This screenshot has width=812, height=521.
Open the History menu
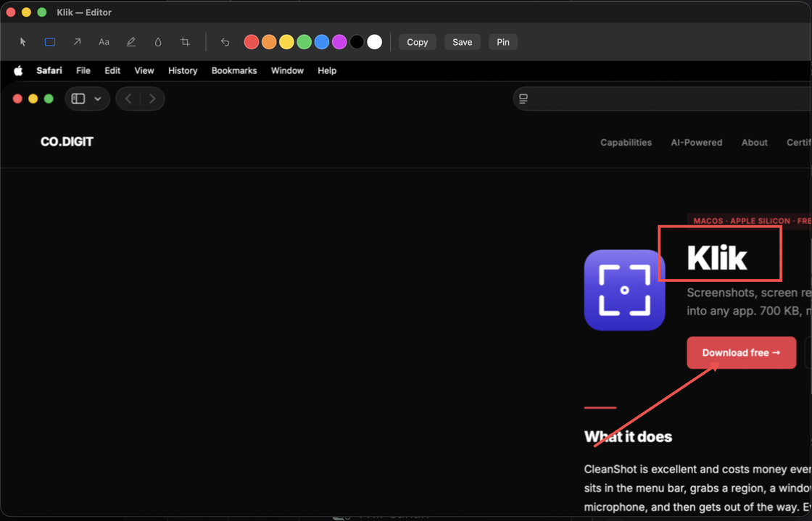tap(183, 71)
